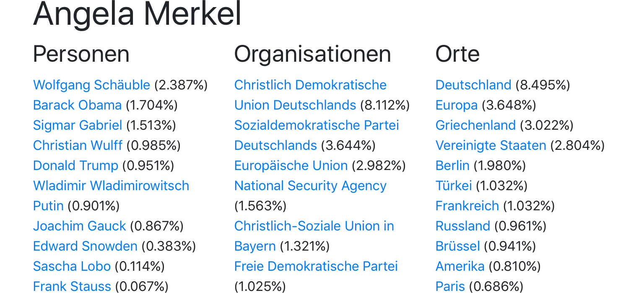Click Griechenland in the Orte list
This screenshot has height=293, width=644.
click(x=475, y=126)
